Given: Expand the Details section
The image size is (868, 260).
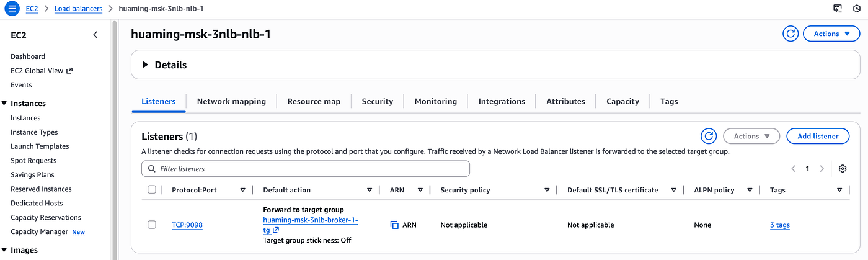Looking at the screenshot, I should pyautogui.click(x=146, y=65).
